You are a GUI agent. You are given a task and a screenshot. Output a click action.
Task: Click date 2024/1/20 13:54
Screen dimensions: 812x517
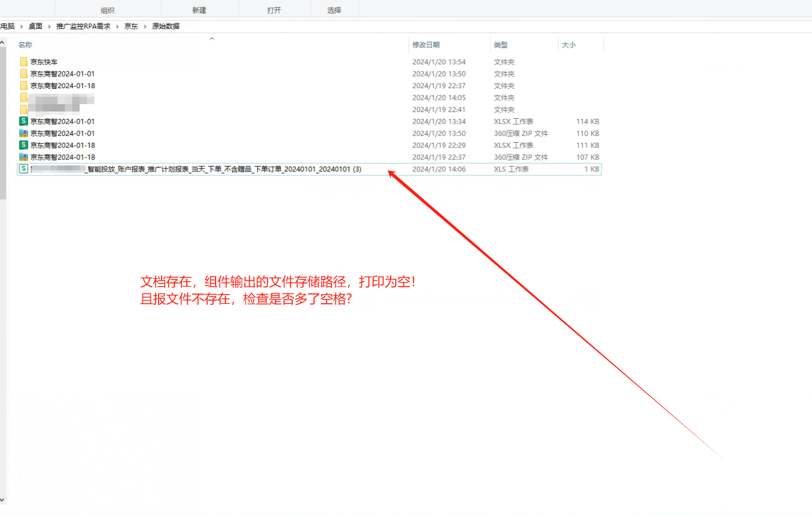[439, 62]
